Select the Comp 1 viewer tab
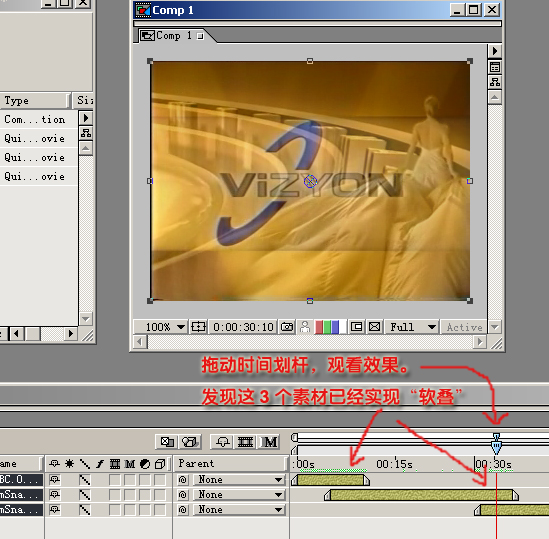 tap(172, 36)
